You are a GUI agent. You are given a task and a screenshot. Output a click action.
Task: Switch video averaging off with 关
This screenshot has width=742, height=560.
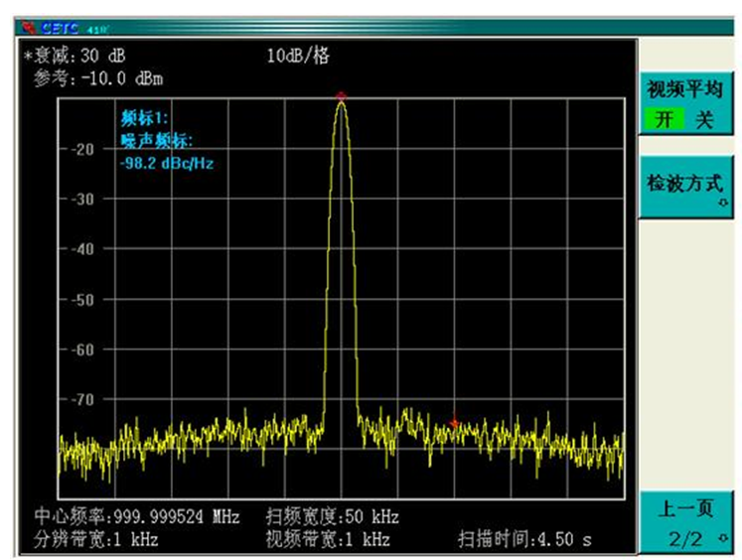(x=703, y=121)
